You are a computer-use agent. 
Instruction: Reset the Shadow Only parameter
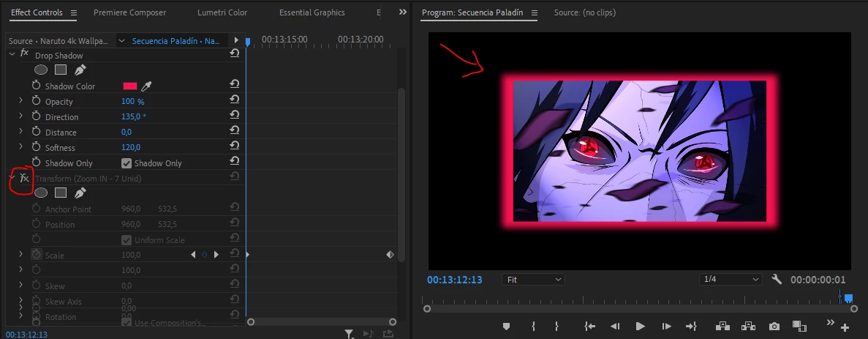coord(235,160)
